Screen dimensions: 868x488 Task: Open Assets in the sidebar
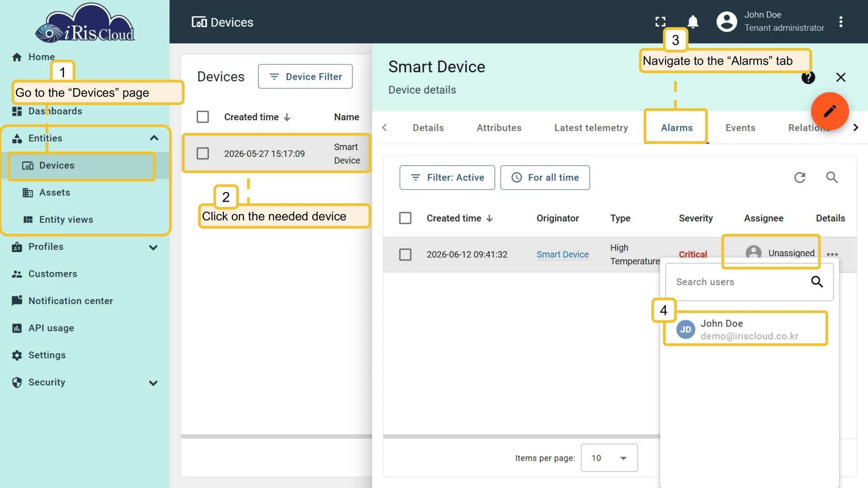[x=54, y=192]
